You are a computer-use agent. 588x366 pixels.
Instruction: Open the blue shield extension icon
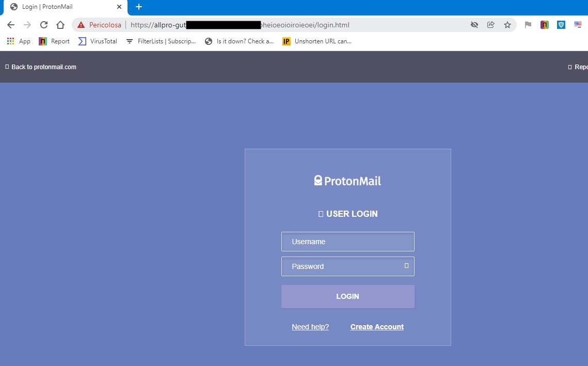click(x=561, y=25)
